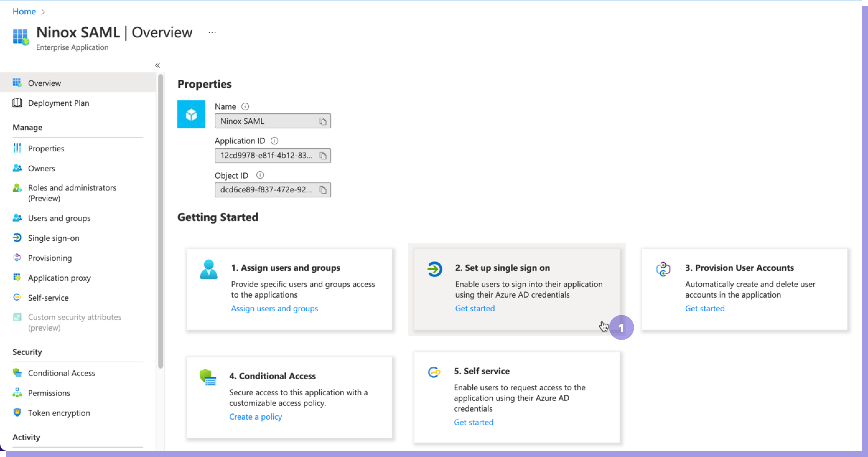This screenshot has height=457, width=868.
Task: Click the blue cube application logo
Action: tap(191, 114)
